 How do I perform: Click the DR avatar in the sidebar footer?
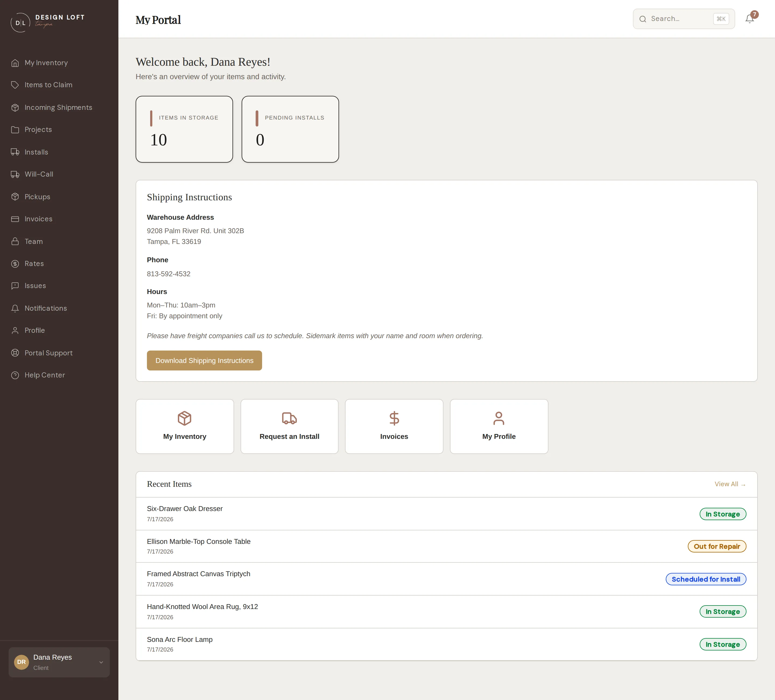(x=22, y=662)
